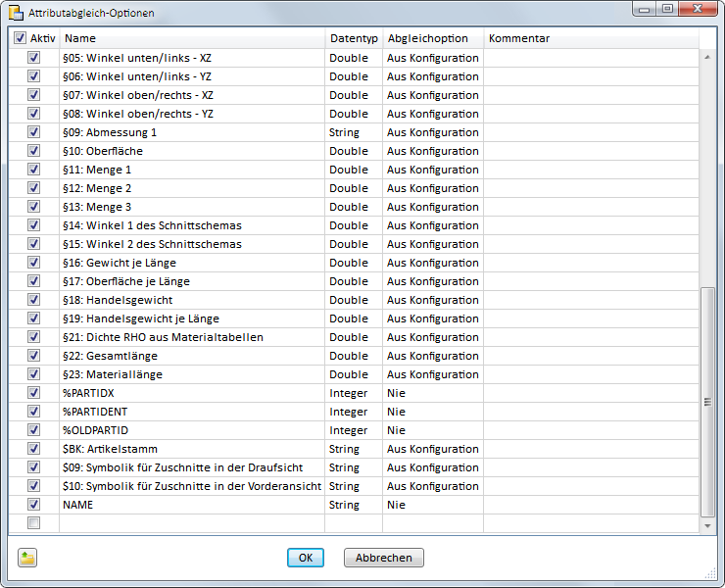Click the folder import icon at bottom left
Screen dimensions: 725x588
click(27, 558)
